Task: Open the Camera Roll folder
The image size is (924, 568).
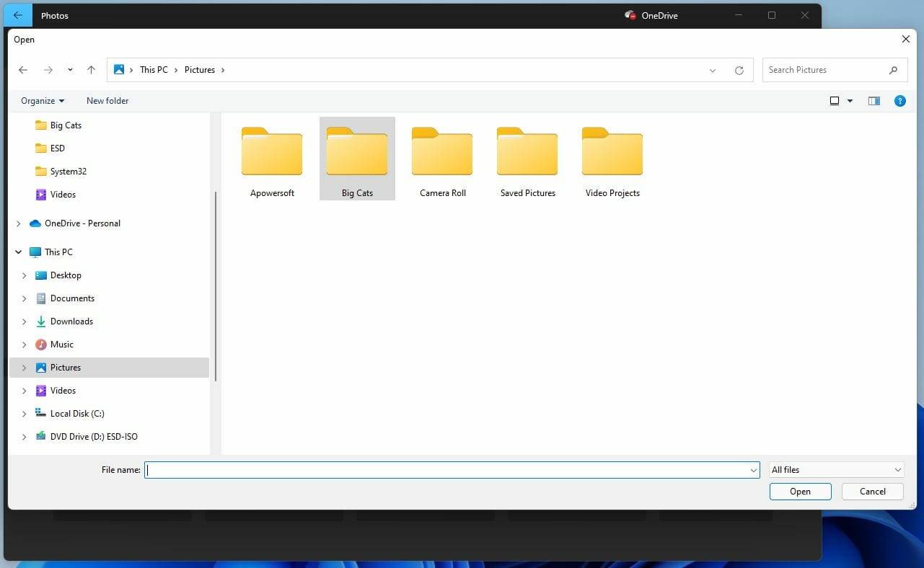Action: click(442, 151)
